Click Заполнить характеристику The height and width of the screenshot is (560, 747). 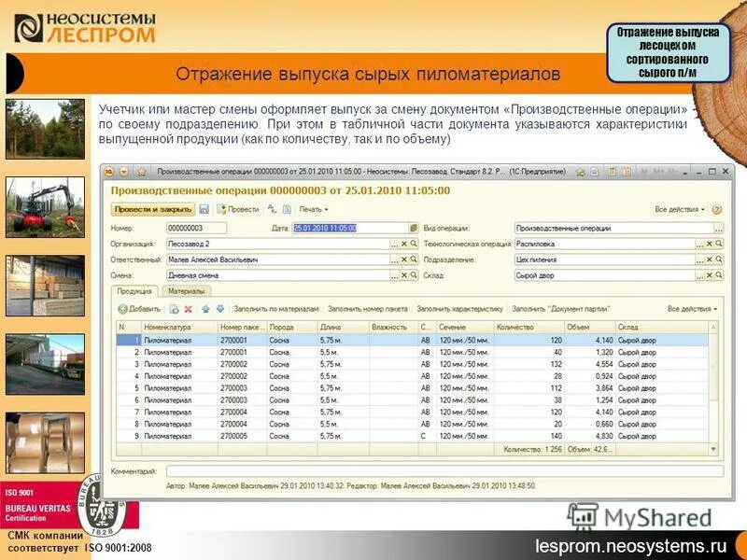(x=459, y=309)
